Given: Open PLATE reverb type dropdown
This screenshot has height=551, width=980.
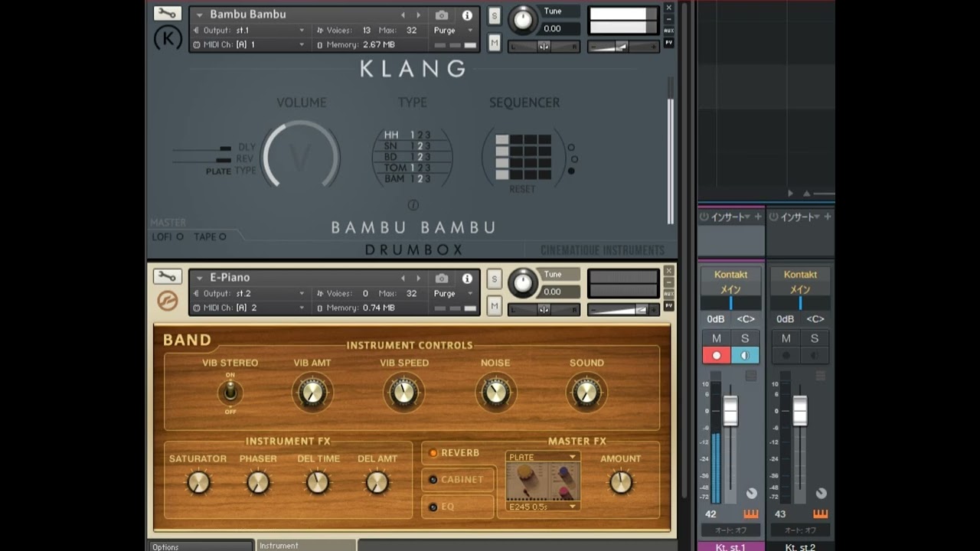Looking at the screenshot, I should coord(542,457).
